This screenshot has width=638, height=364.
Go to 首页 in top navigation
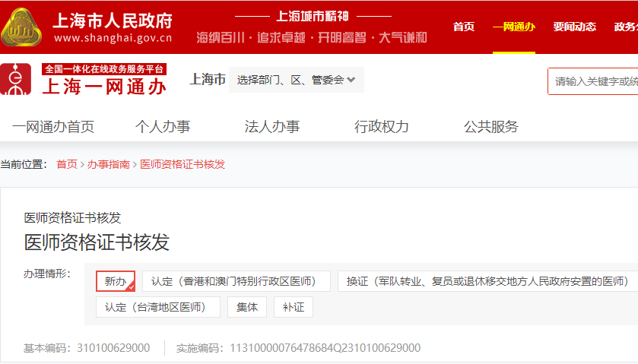click(x=464, y=27)
